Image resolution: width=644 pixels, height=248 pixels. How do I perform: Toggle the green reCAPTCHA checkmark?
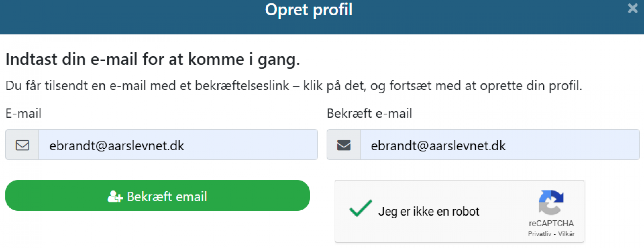[x=360, y=208]
